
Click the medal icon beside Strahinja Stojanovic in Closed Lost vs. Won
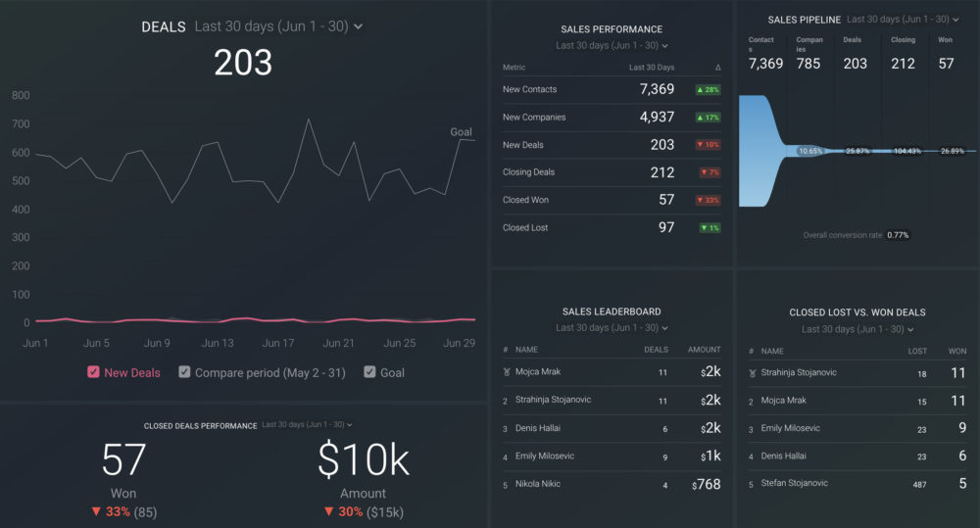[752, 372]
